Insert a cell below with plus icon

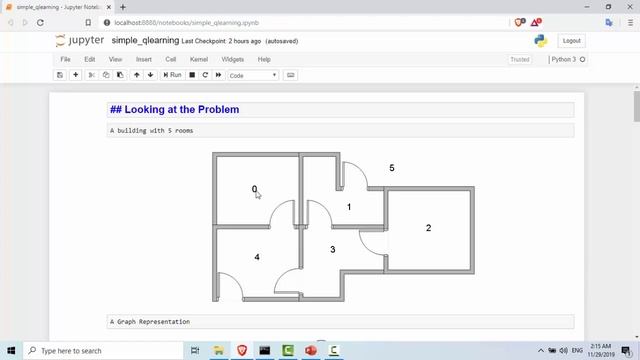click(x=76, y=75)
